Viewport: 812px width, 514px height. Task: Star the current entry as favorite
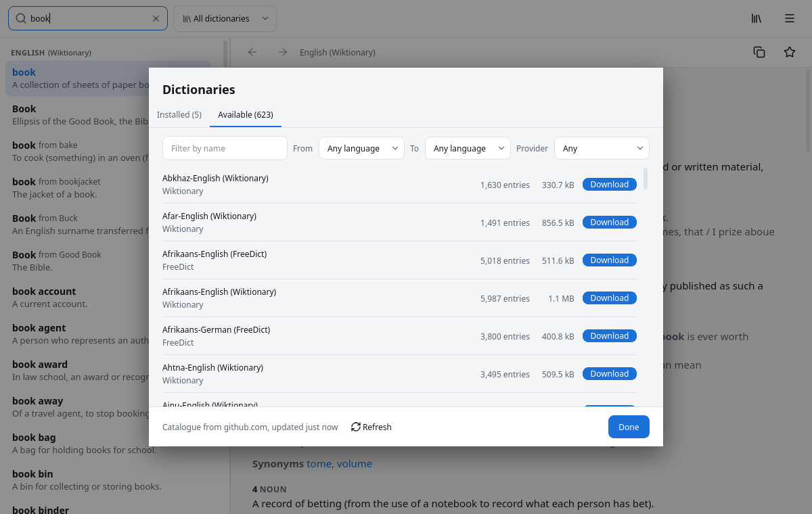[x=790, y=52]
